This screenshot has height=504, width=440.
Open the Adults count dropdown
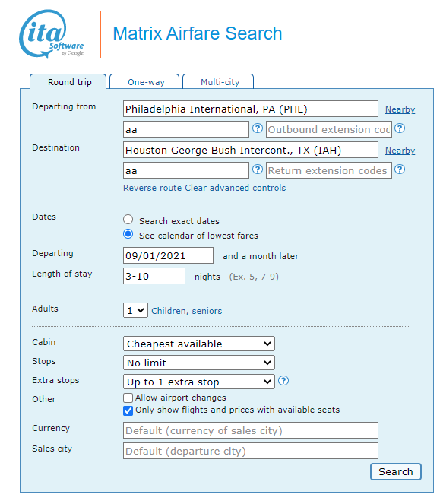coord(135,310)
